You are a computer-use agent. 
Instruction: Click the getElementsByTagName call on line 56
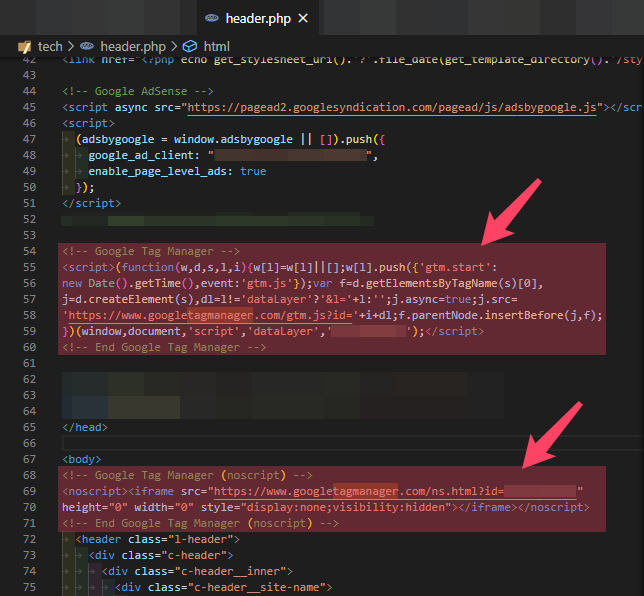pyautogui.click(x=431, y=283)
